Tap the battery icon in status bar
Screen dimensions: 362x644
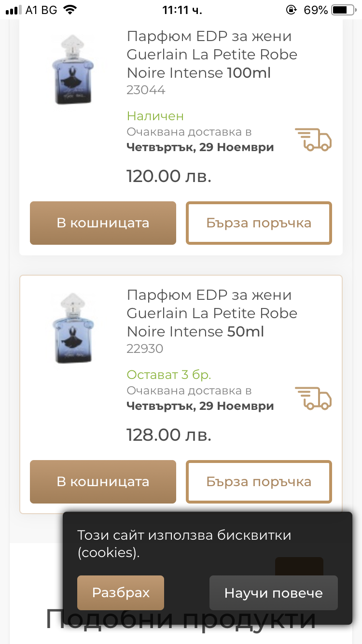coord(343,10)
